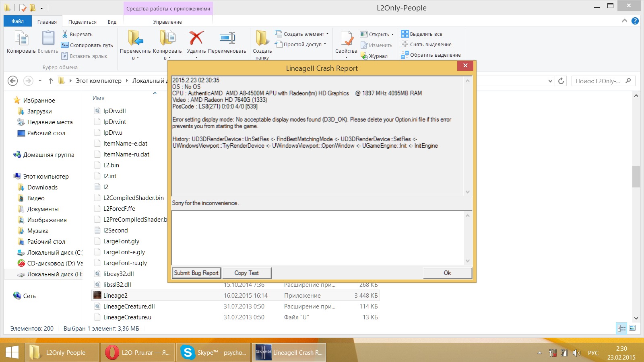Close the Crash Report dialog

(465, 66)
